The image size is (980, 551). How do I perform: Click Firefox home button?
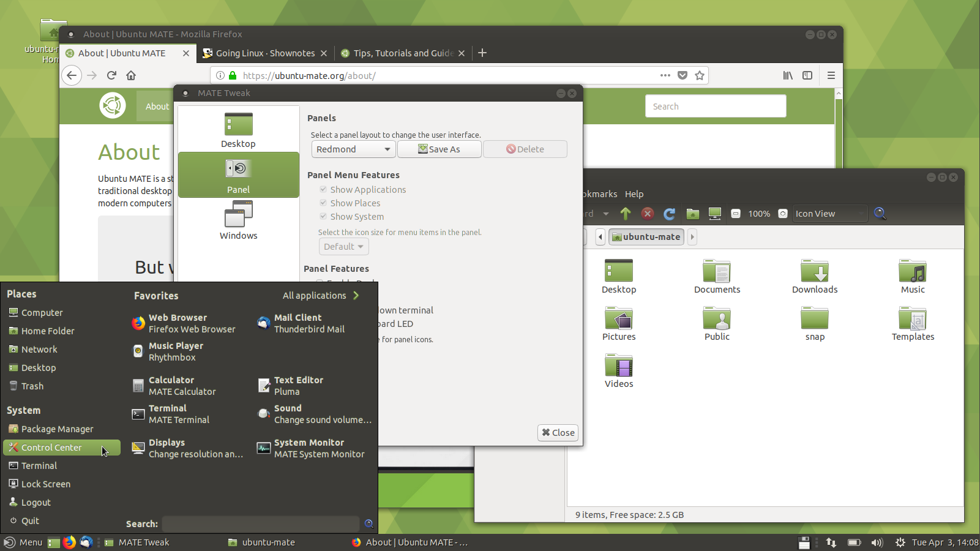[x=131, y=75]
